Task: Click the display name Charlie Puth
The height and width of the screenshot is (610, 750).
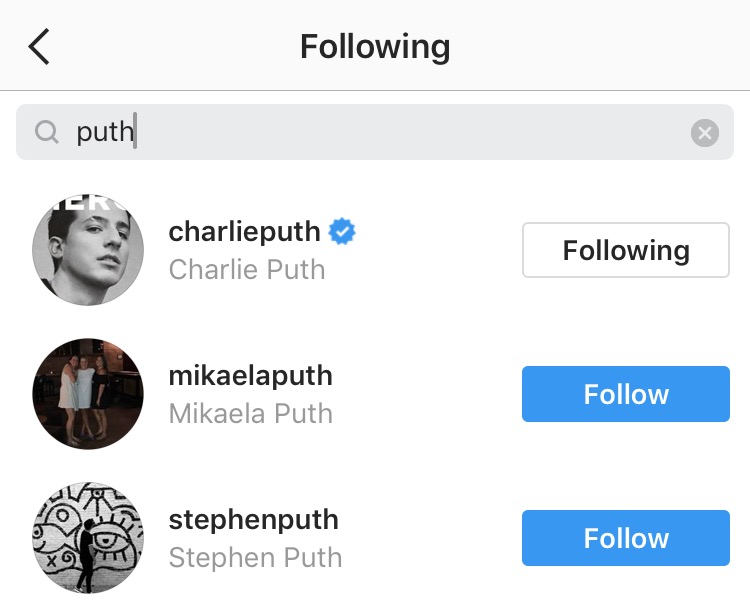Action: (x=246, y=269)
